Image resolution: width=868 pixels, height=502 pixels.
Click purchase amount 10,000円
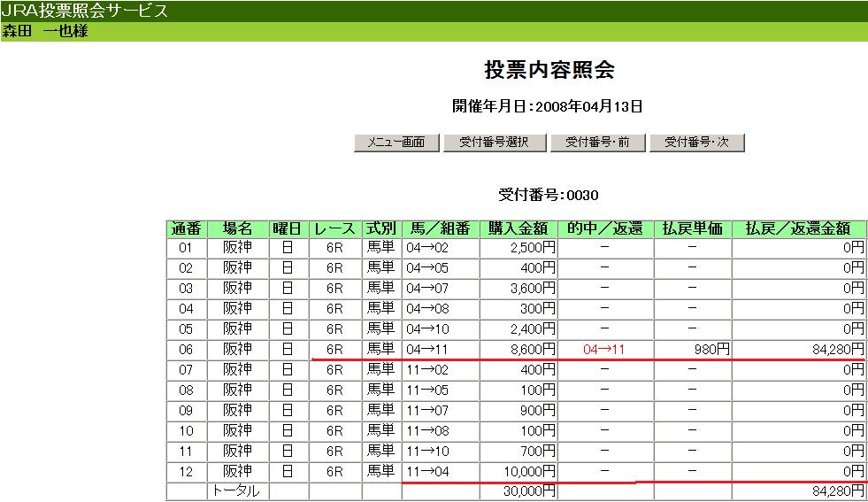click(x=529, y=472)
